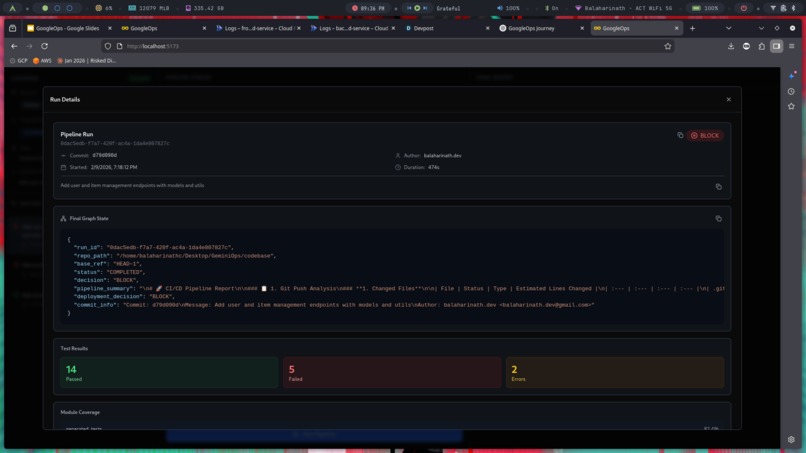Copy the commit message text
The width and height of the screenshot is (806, 453).
[719, 187]
